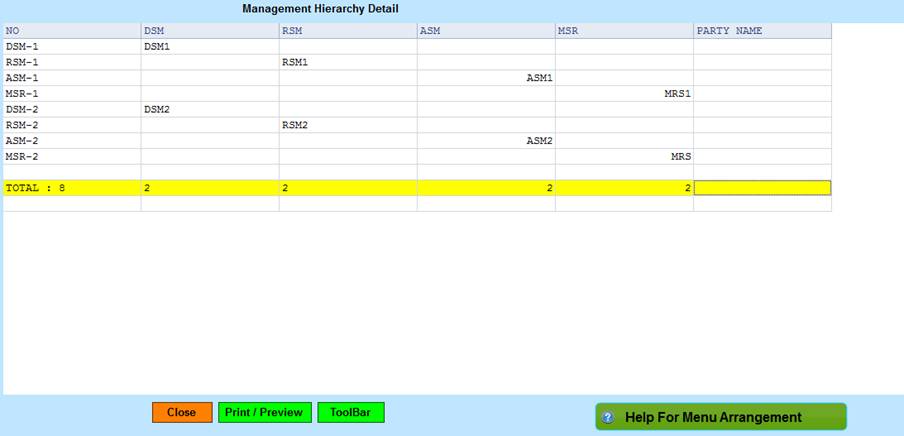This screenshot has width=904, height=436.
Task: Select the RSM1 cell
Action: (347, 62)
